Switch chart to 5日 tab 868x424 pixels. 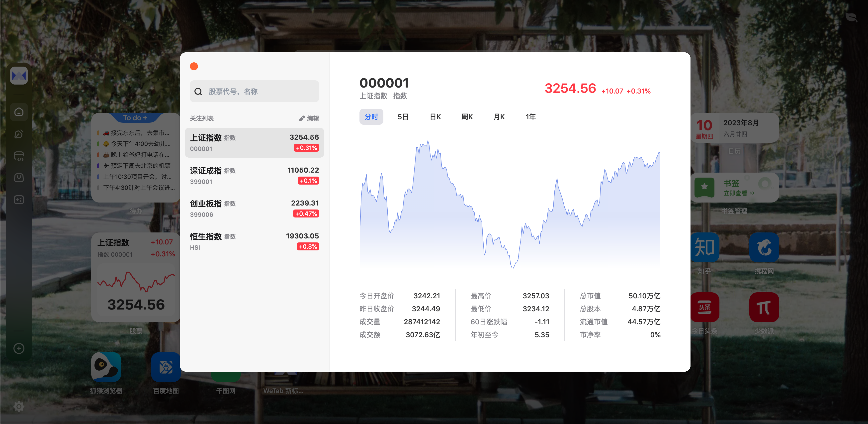[403, 117]
